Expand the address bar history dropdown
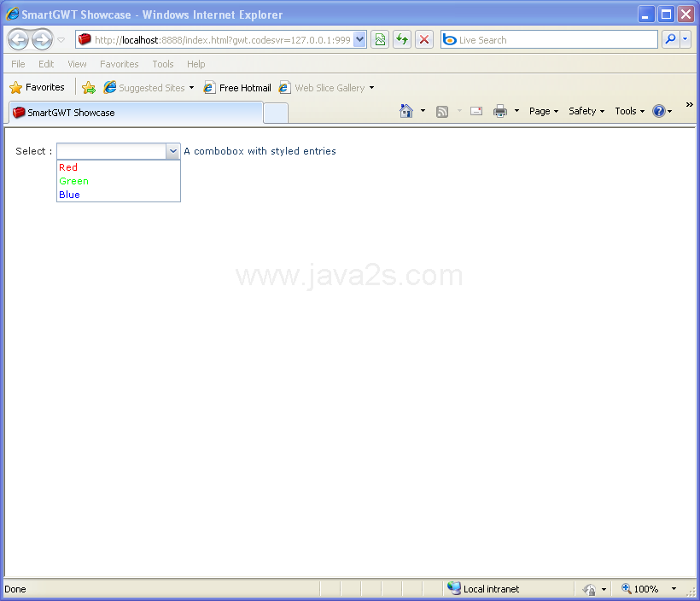The width and height of the screenshot is (700, 601). [x=360, y=40]
